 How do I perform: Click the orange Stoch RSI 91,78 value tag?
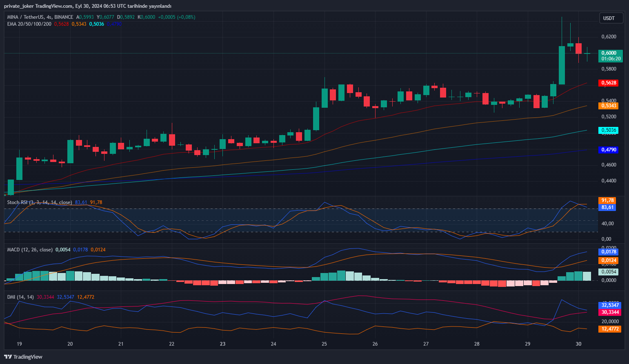(607, 200)
